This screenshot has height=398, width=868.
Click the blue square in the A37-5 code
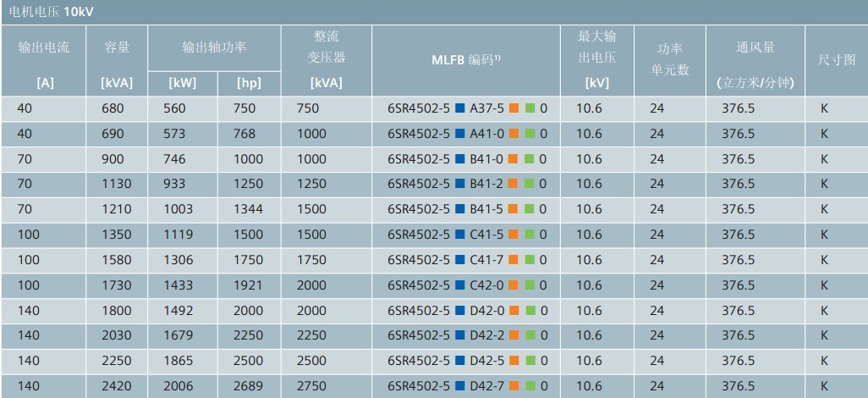tap(459, 108)
